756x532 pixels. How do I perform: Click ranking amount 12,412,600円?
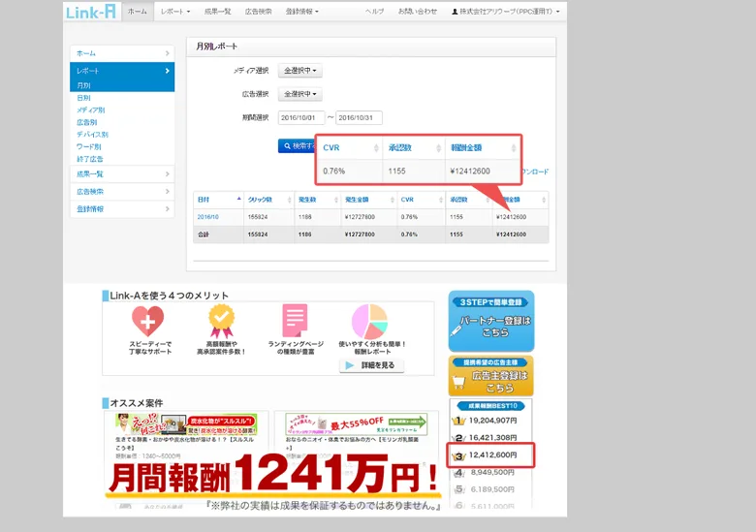pyautogui.click(x=492, y=454)
